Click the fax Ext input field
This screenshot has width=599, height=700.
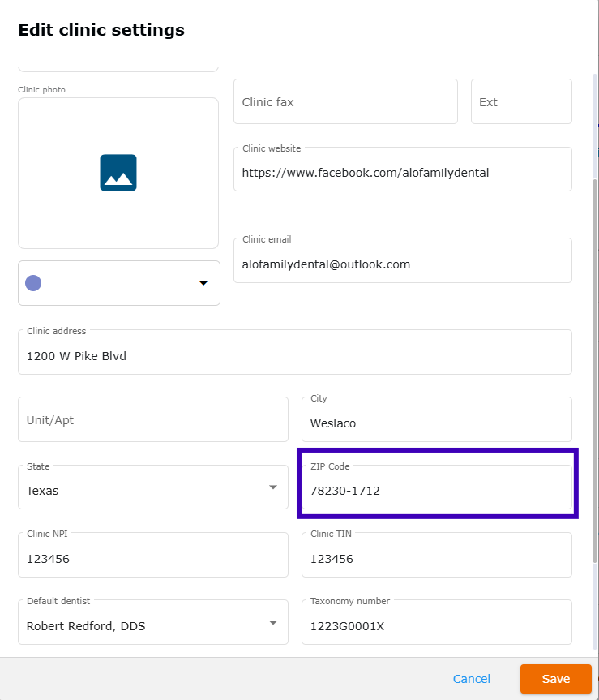[521, 101]
